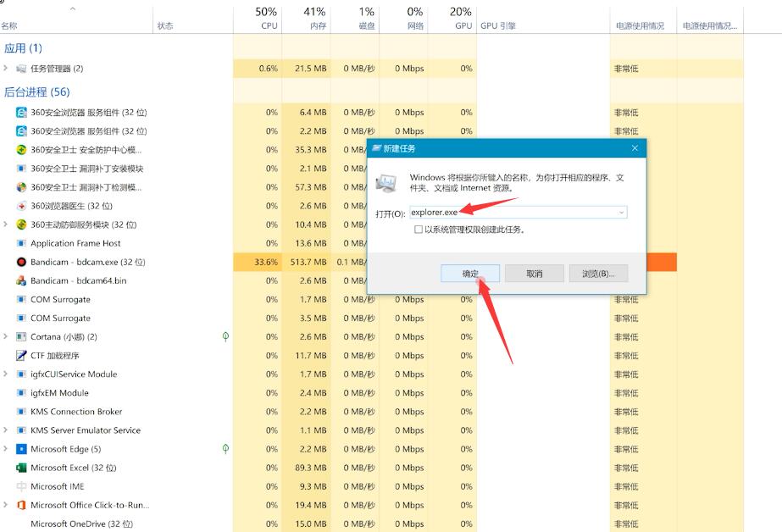782x532 pixels.
Task: Select the KMS Connection Broker icon
Action: point(21,412)
